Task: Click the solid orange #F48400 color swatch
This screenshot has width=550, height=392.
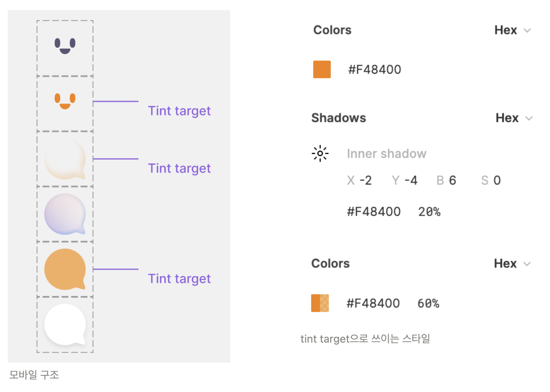Action: [322, 69]
